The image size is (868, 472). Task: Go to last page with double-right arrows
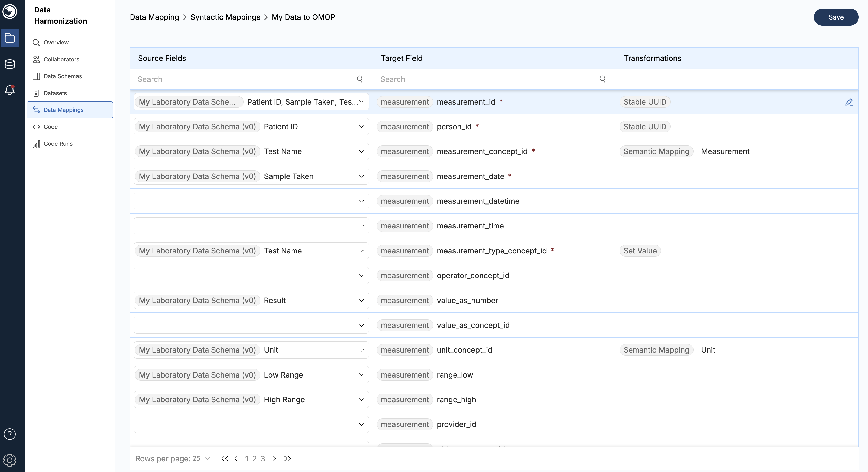click(x=288, y=458)
